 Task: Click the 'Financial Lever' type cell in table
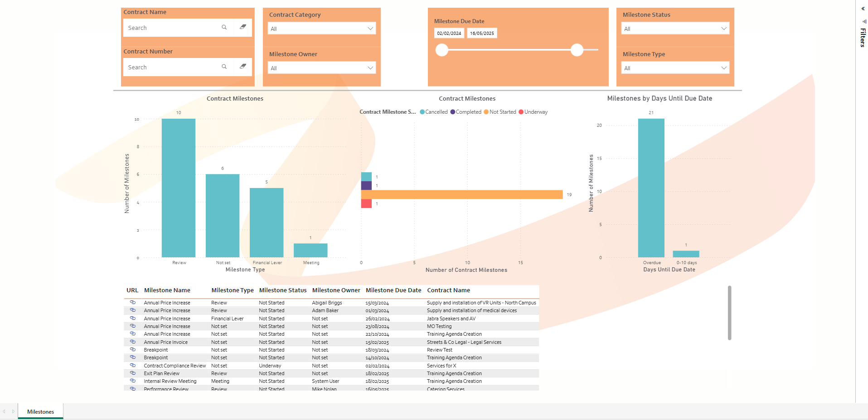pos(228,319)
